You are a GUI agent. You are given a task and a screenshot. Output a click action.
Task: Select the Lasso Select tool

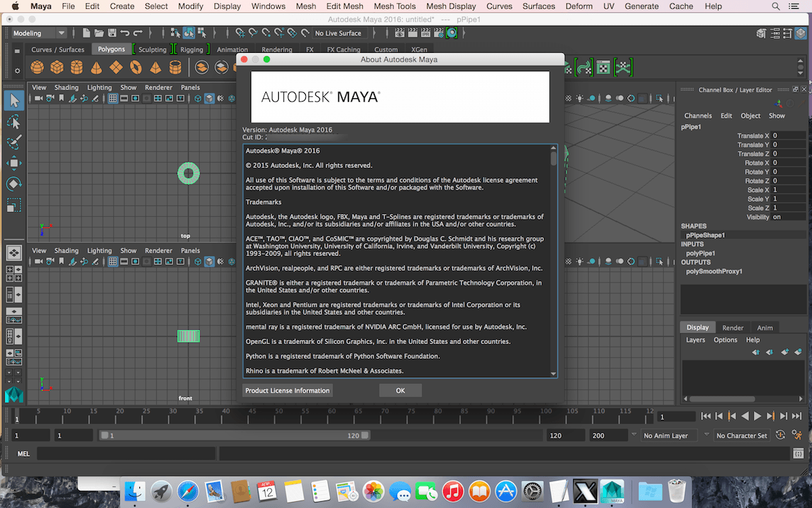click(14, 121)
